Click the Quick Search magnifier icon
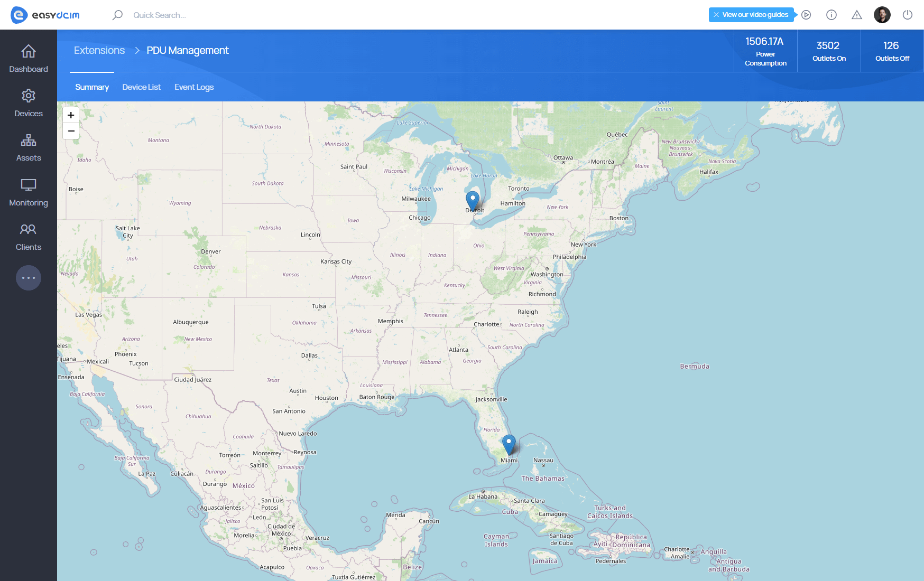924x581 pixels. point(117,15)
